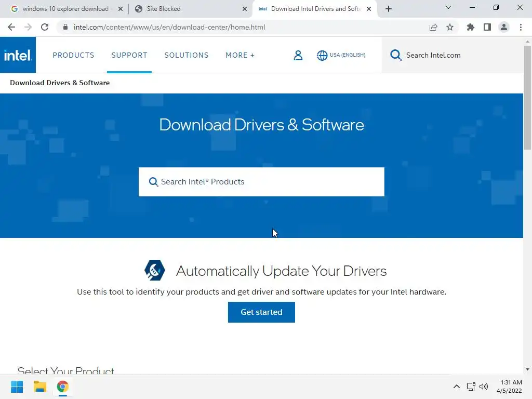Click the Search Intel Products field
Viewport: 532px width, 399px height.
(261, 182)
